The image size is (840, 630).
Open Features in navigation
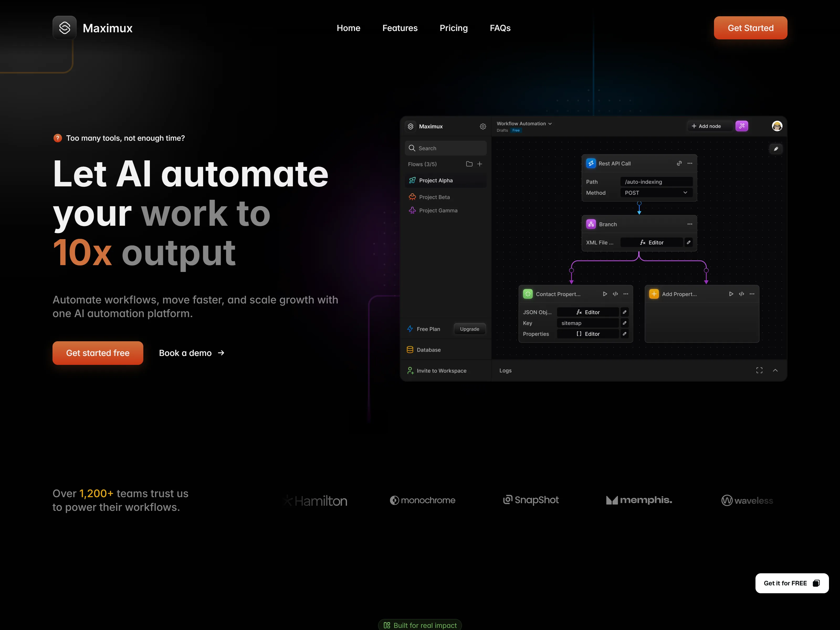coord(400,28)
